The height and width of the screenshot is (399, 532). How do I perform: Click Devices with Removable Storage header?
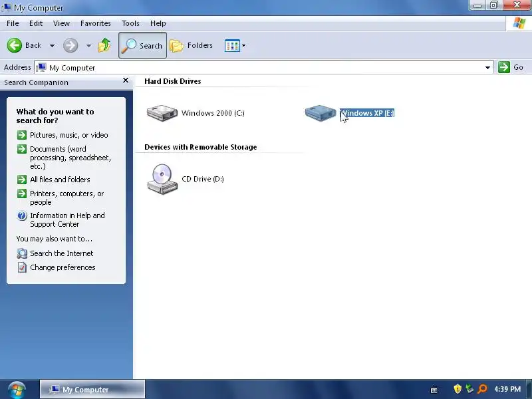click(x=201, y=147)
